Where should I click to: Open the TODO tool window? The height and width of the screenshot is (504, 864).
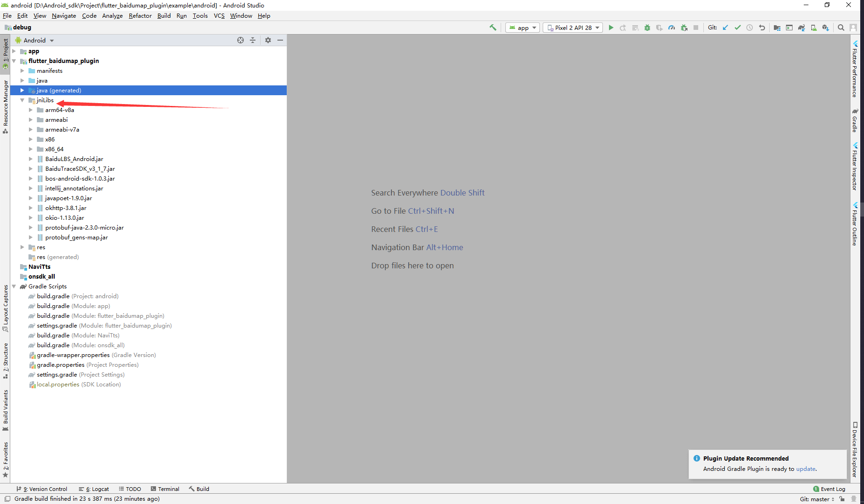pos(130,489)
